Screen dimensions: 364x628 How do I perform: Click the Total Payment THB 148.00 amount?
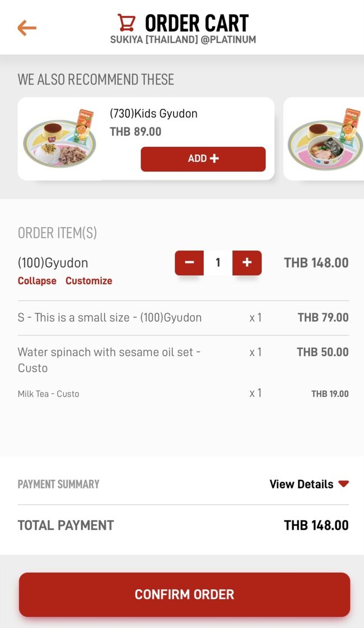pos(316,525)
